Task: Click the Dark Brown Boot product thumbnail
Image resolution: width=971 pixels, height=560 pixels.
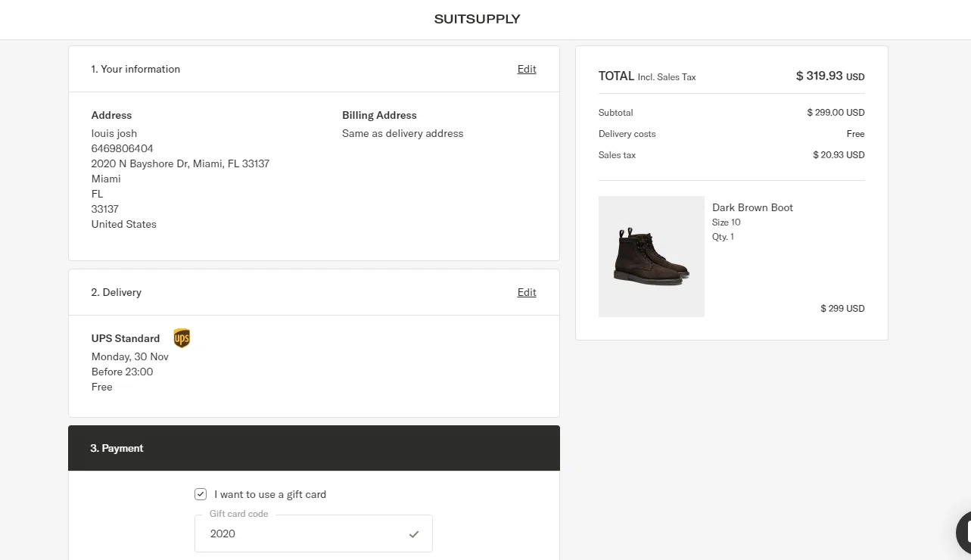Action: pyautogui.click(x=652, y=257)
